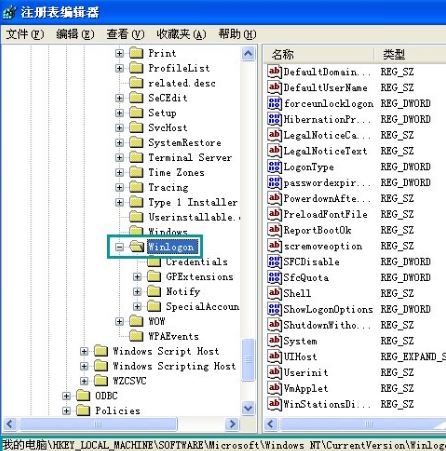Expand the SvcHost key
The image size is (446, 451).
119,128
